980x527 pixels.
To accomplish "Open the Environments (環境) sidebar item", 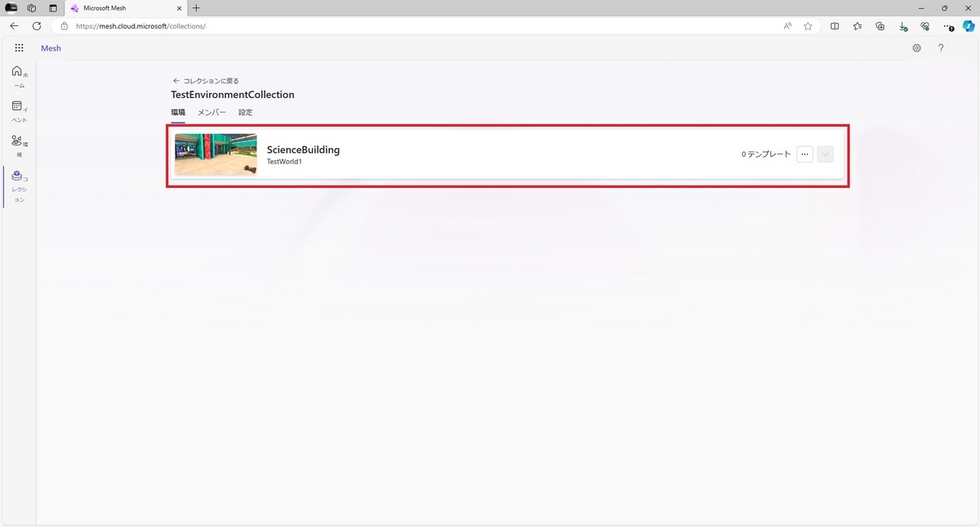I will coord(20,146).
